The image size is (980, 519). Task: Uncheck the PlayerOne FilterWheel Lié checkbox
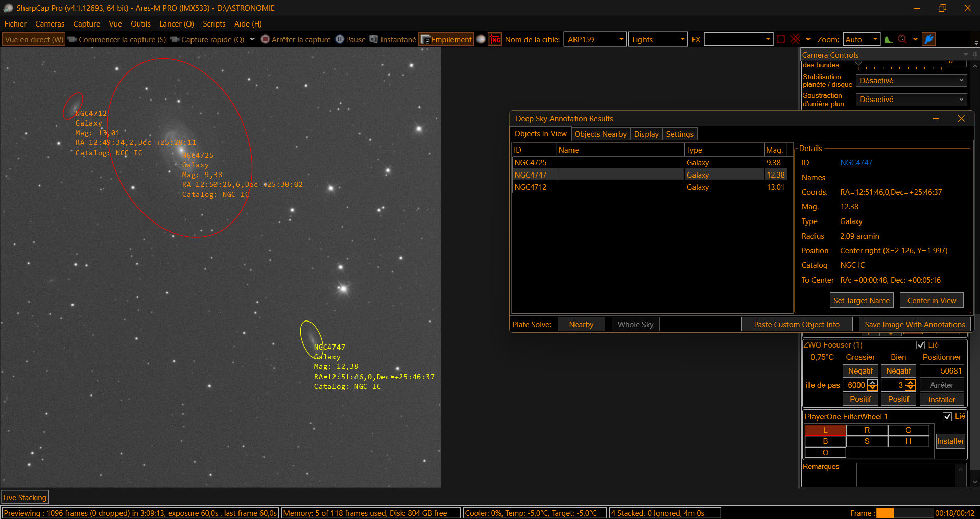(x=947, y=416)
